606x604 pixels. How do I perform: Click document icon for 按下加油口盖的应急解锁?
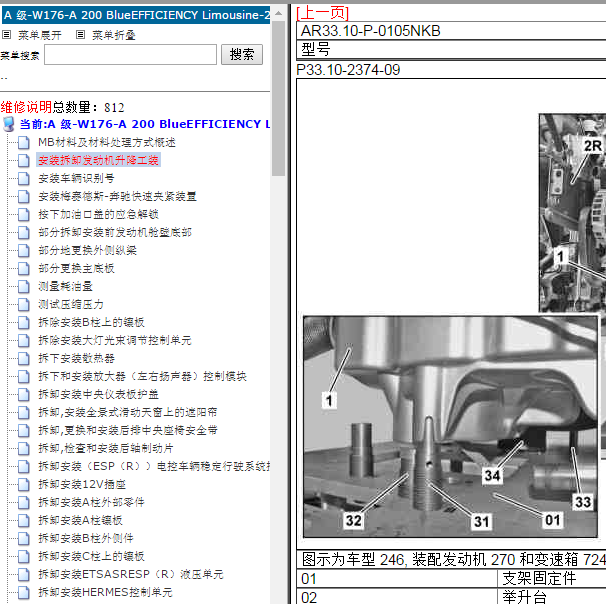pyautogui.click(x=24, y=214)
